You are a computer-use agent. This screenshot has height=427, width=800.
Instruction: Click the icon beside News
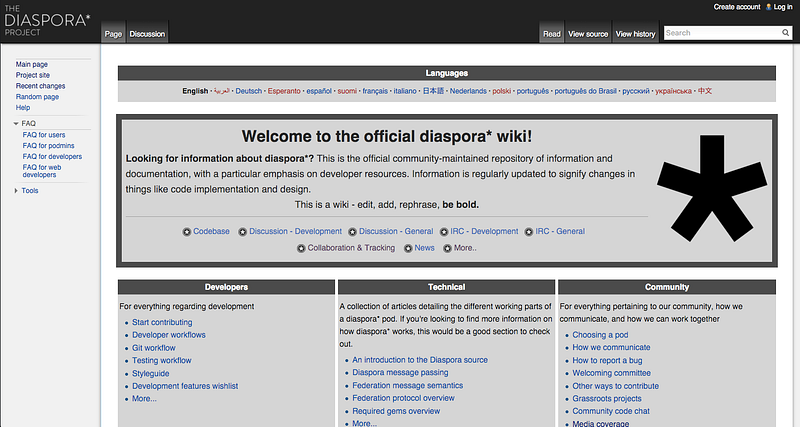click(408, 248)
